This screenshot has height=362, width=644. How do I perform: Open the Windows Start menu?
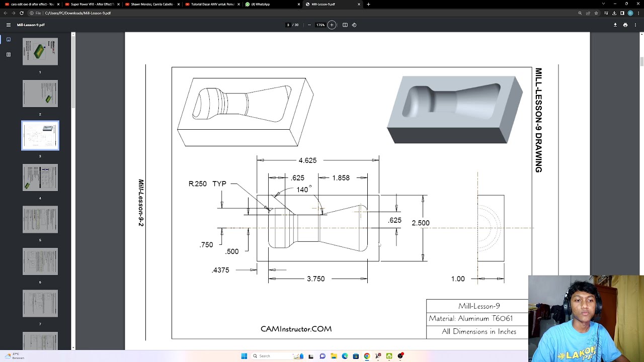[x=244, y=356]
